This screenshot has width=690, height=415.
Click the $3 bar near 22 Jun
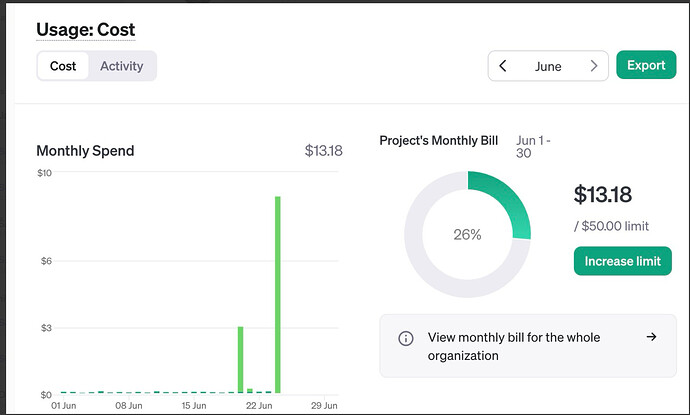coord(241,359)
